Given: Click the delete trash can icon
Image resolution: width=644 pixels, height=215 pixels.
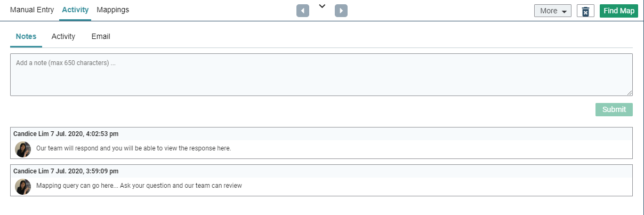Looking at the screenshot, I should [x=585, y=11].
